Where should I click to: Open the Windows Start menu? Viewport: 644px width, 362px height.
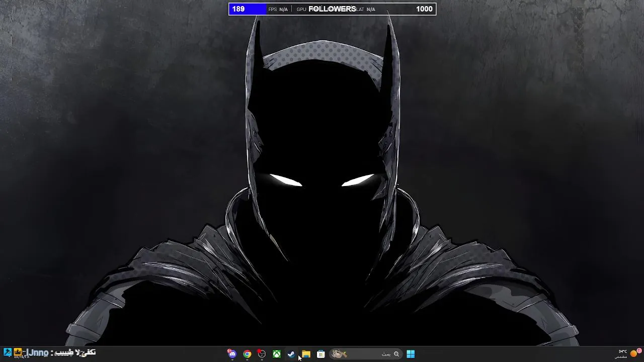click(411, 354)
